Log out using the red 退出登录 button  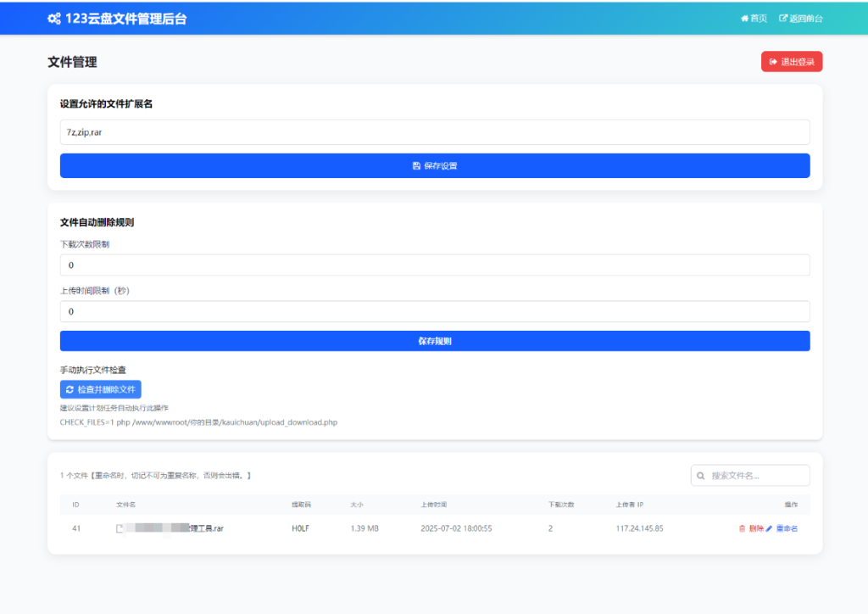point(792,62)
